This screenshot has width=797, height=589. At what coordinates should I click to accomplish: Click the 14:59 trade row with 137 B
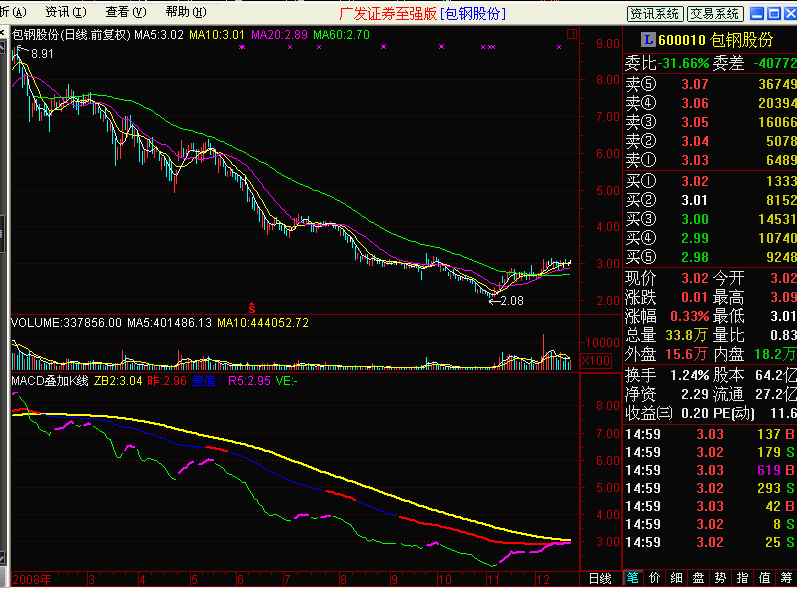[711, 435]
